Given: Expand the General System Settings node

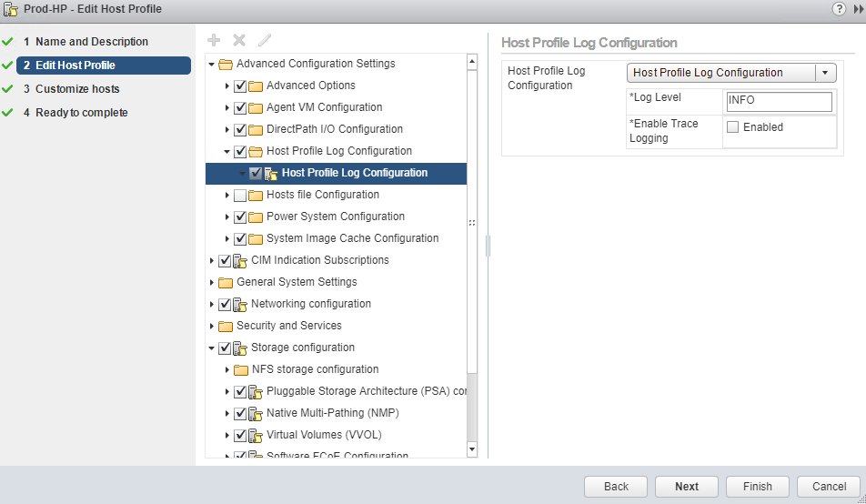Looking at the screenshot, I should [x=212, y=282].
